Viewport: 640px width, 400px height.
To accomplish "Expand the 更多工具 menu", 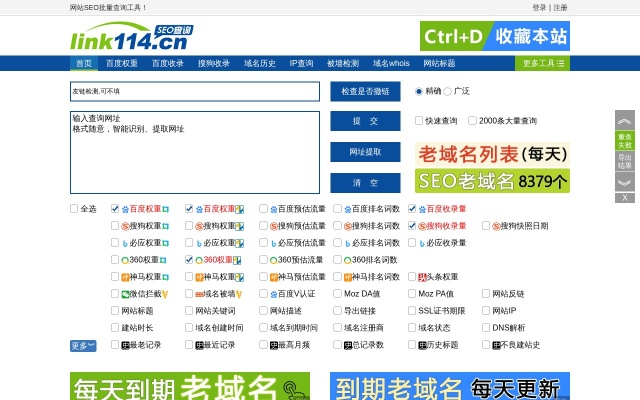I will (x=544, y=63).
